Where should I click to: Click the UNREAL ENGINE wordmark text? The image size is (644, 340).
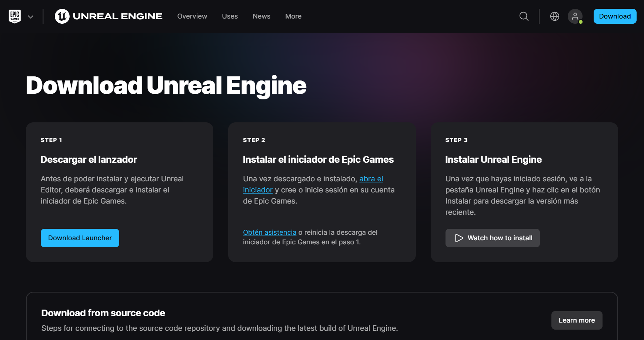pyautogui.click(x=118, y=16)
